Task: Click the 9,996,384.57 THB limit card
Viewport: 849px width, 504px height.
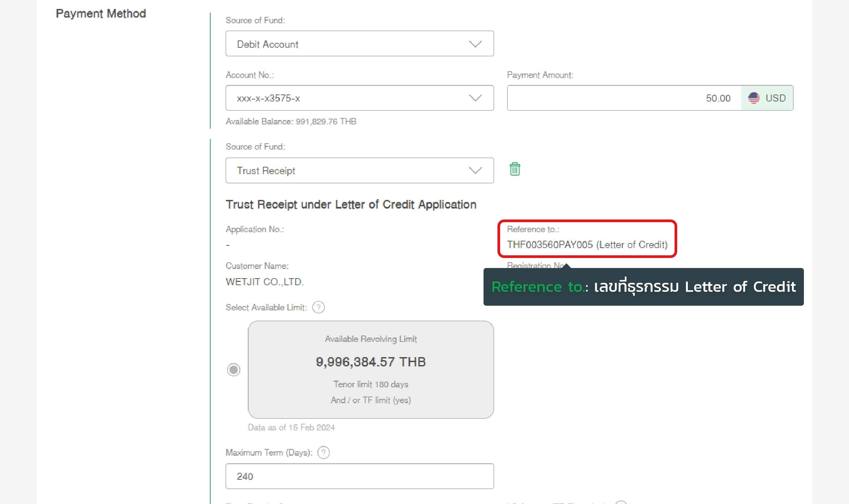Action: [x=370, y=369]
